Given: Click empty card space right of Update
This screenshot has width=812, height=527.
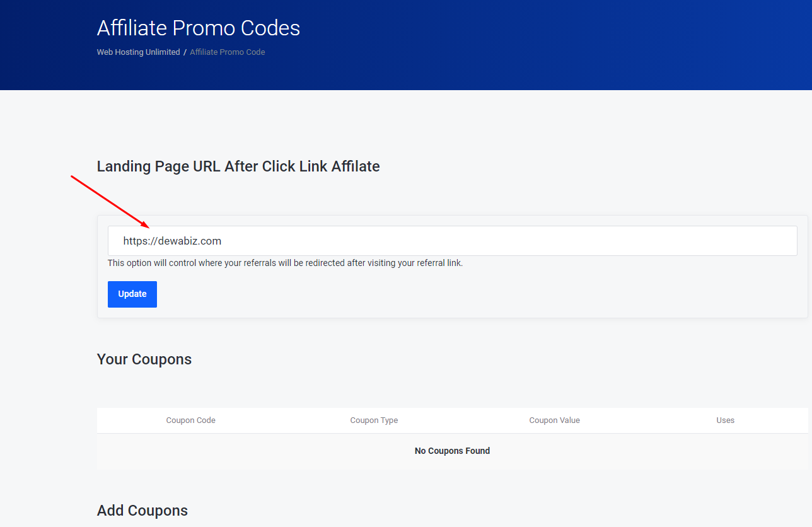Looking at the screenshot, I should click(x=441, y=294).
